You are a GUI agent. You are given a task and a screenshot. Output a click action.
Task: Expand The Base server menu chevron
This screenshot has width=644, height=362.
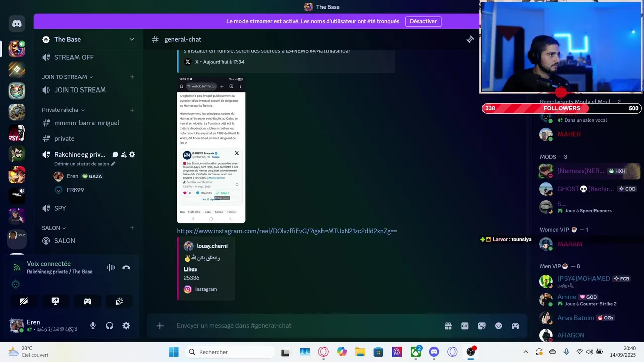132,39
